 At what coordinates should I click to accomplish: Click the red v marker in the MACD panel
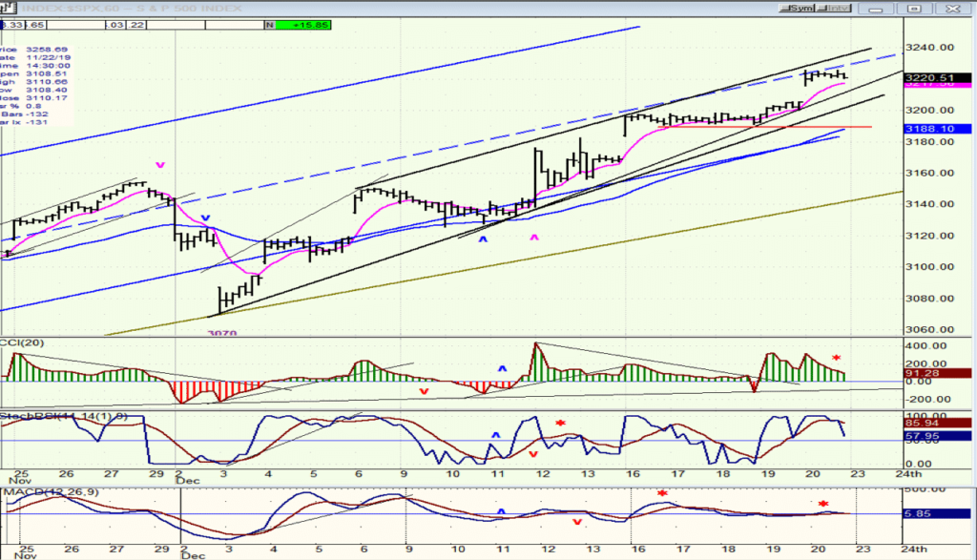pos(577,522)
